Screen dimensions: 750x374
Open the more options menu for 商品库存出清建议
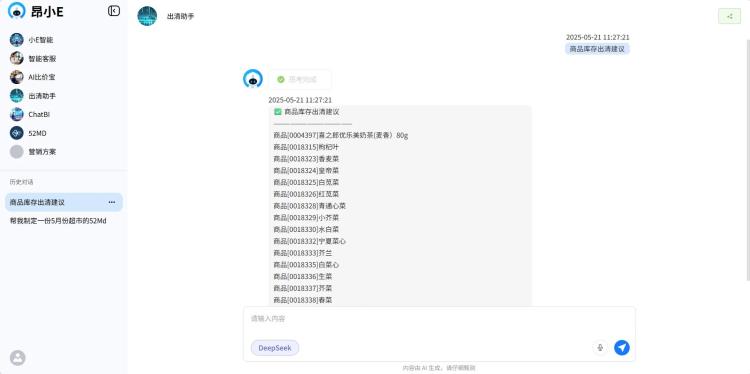click(112, 202)
